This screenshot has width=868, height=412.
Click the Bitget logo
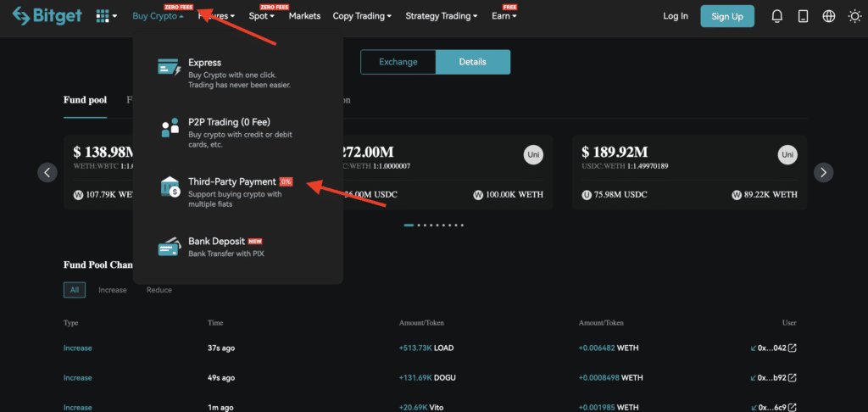pyautogui.click(x=46, y=16)
